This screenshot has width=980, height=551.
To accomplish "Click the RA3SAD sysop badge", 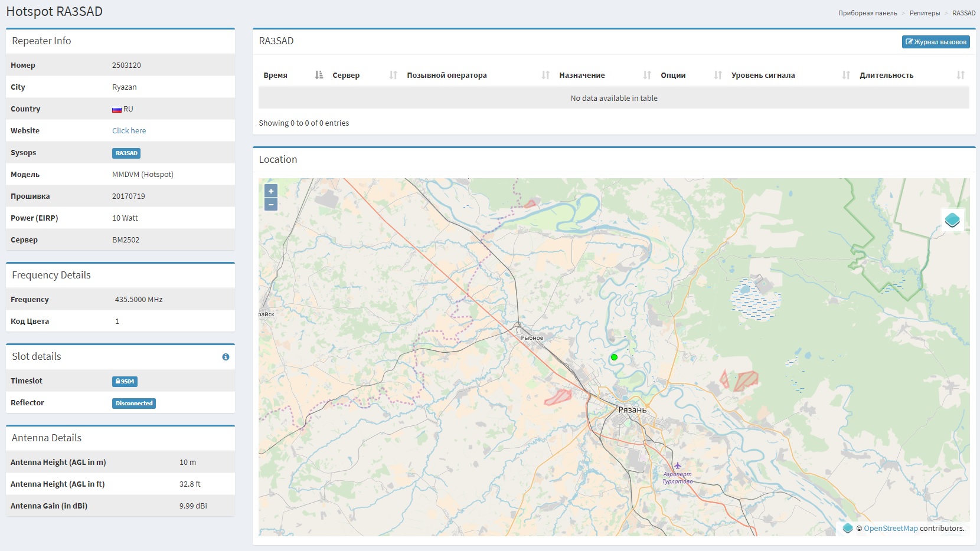I will pyautogui.click(x=126, y=153).
